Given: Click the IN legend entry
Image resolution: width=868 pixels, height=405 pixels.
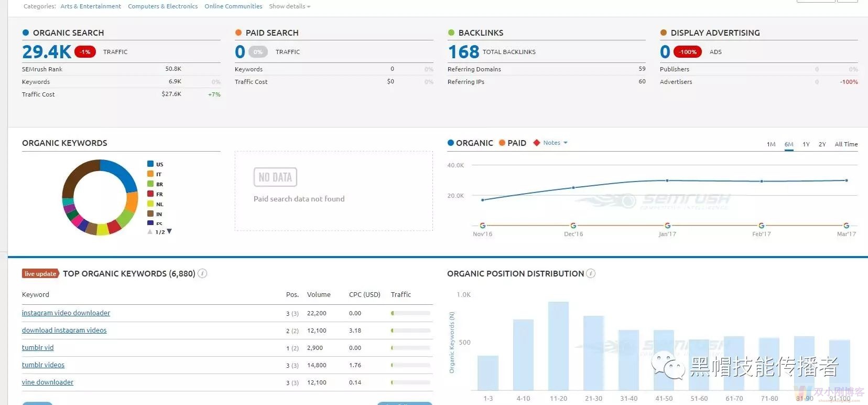Looking at the screenshot, I should [155, 214].
